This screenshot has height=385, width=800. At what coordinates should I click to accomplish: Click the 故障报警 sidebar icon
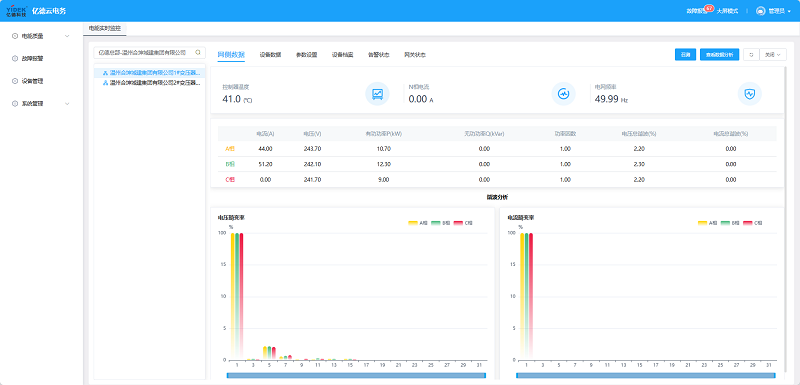click(x=14, y=59)
